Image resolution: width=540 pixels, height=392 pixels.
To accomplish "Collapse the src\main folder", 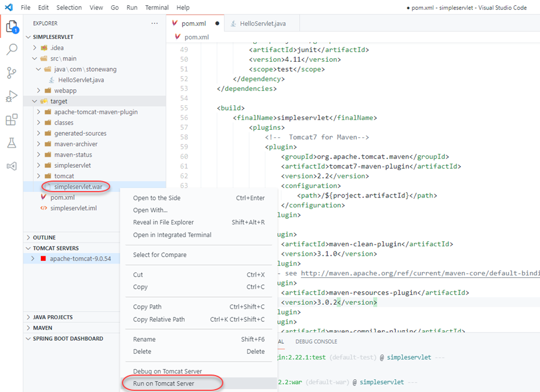I will pos(34,58).
